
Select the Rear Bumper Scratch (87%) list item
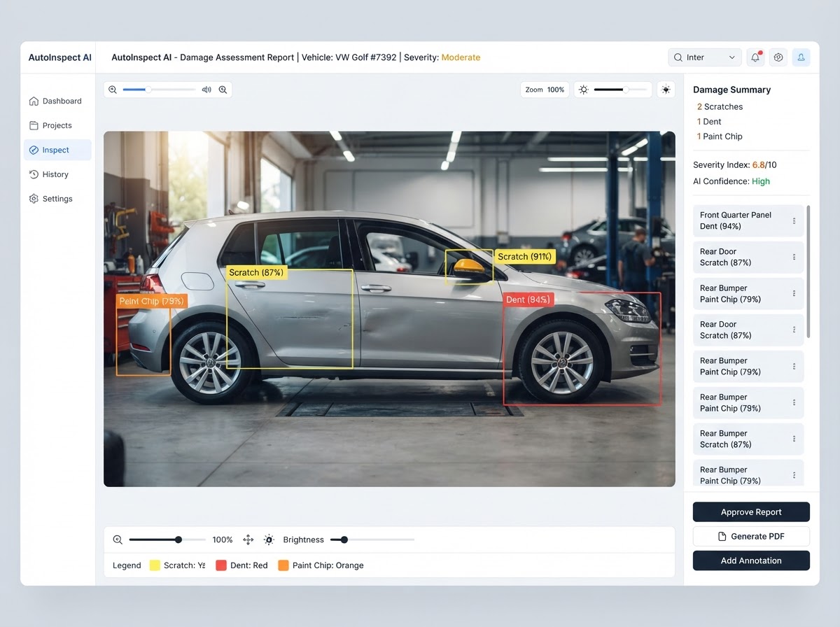pos(748,439)
